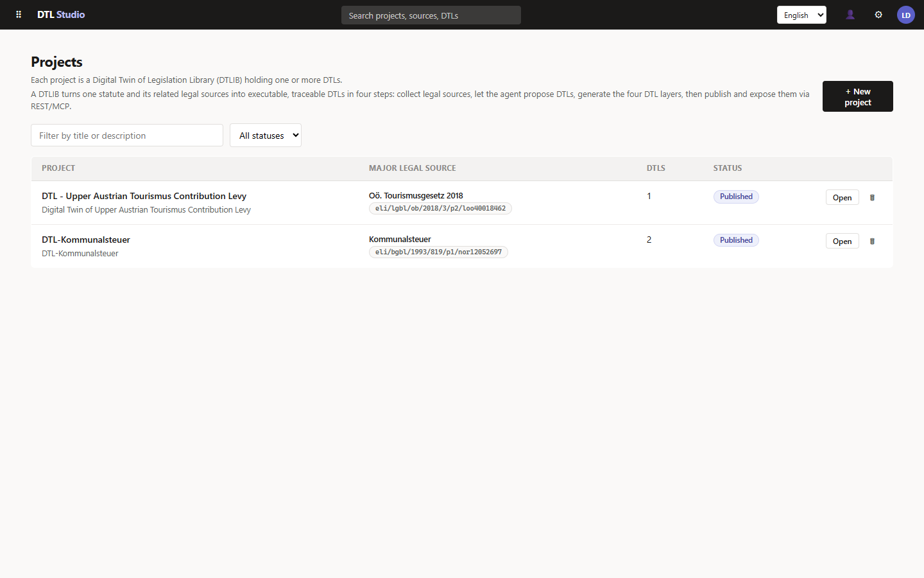Open the Upper Austrian Tourismus Contribution Levy project
924x578 pixels.
point(842,198)
